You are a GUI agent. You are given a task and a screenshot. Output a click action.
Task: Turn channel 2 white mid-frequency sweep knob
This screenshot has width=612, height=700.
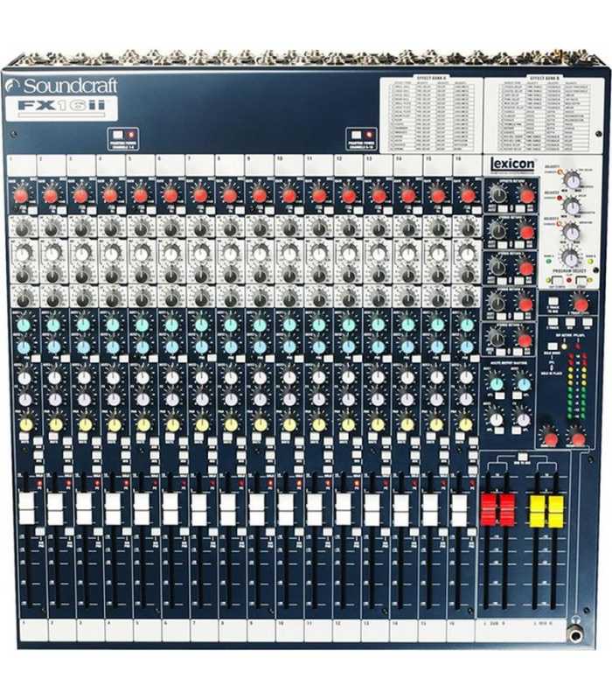(x=52, y=254)
